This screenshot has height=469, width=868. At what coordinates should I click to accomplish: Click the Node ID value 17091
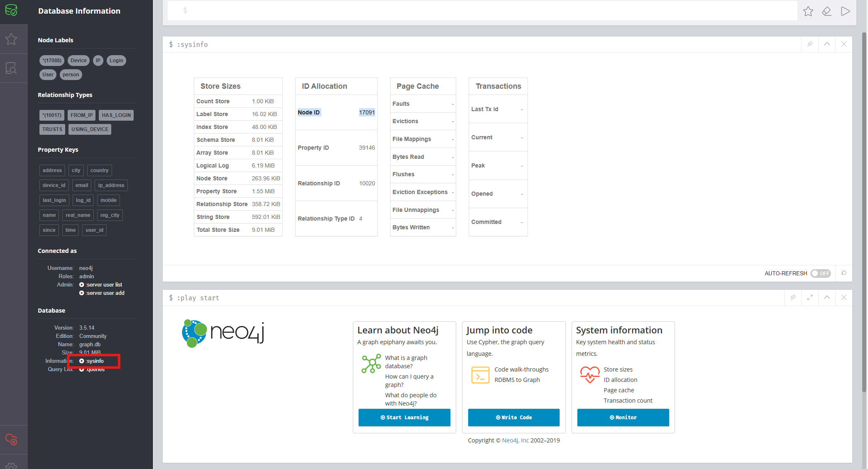click(367, 112)
